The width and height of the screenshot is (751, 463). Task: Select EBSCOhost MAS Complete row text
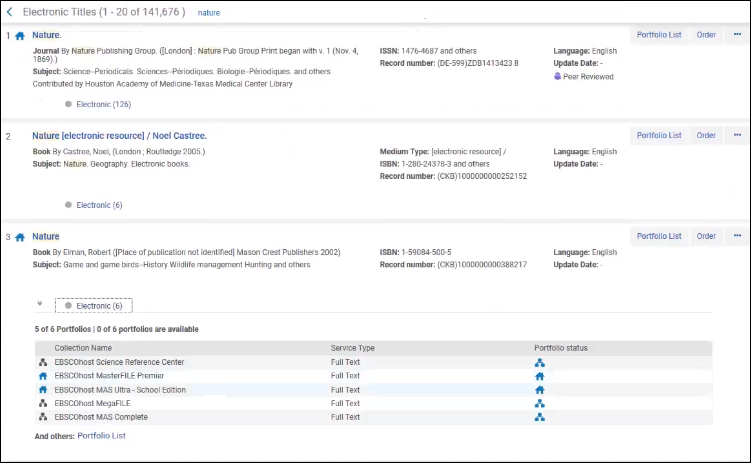point(101,417)
